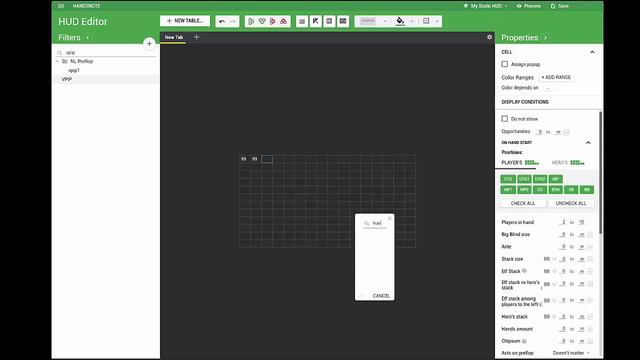Select vpip1 filter in tree
This screenshot has width=640, height=360.
tap(74, 70)
